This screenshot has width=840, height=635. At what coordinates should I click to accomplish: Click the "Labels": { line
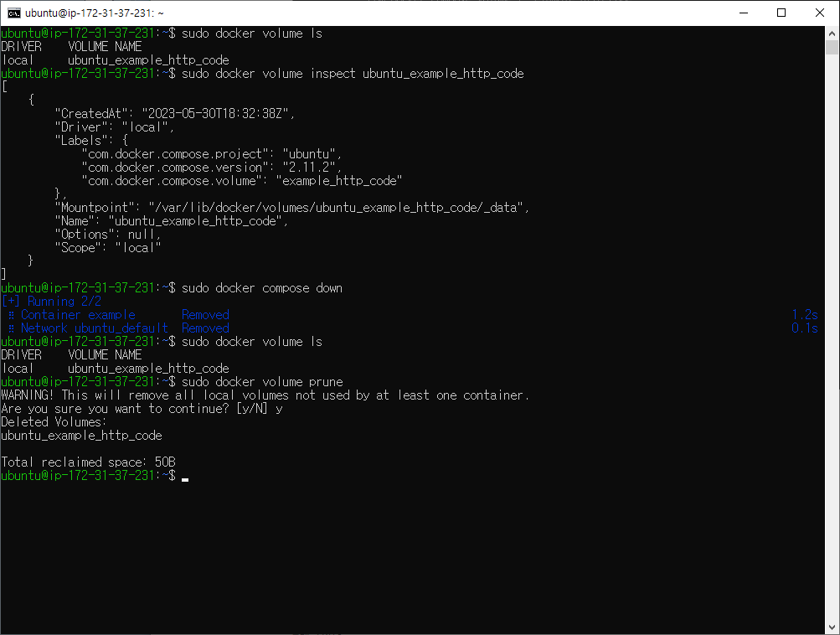91,141
